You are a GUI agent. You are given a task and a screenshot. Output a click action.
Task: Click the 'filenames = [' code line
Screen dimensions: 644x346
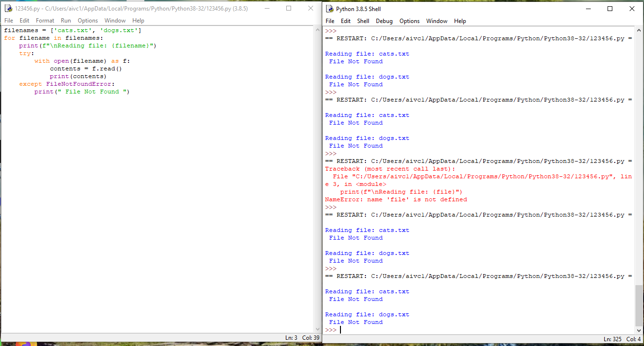(x=72, y=30)
